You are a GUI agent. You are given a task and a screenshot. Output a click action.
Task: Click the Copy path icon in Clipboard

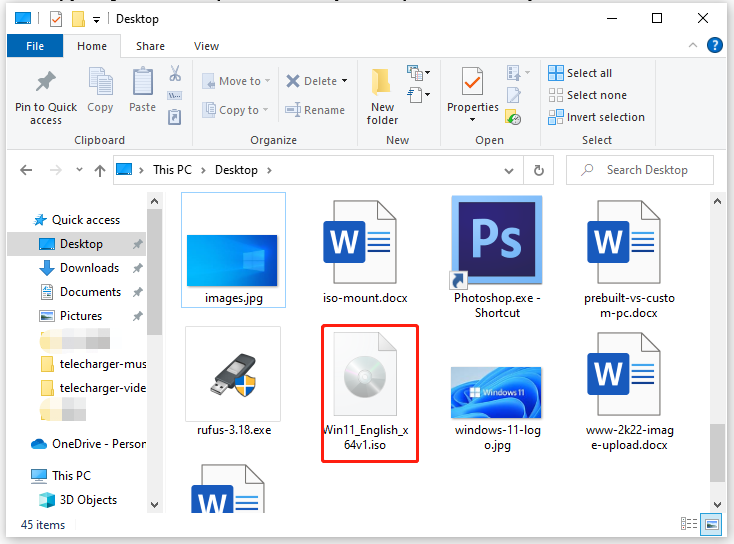(175, 96)
